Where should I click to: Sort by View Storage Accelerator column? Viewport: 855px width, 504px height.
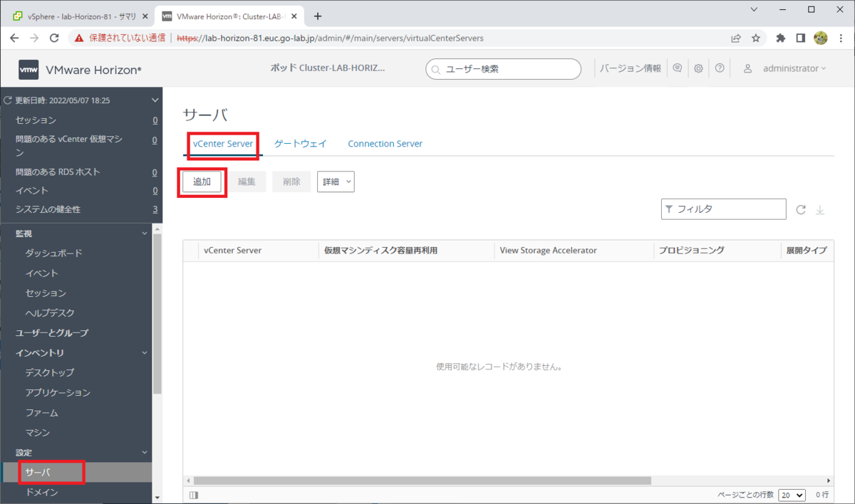549,250
